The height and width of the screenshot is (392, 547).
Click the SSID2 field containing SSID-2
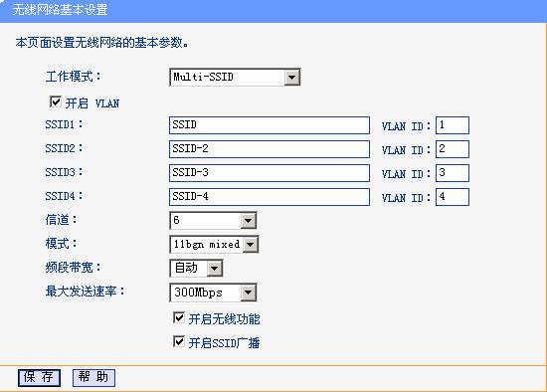click(270, 149)
